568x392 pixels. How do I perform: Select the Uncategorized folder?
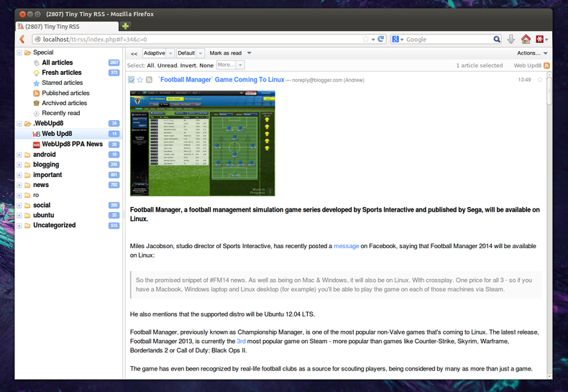55,225
